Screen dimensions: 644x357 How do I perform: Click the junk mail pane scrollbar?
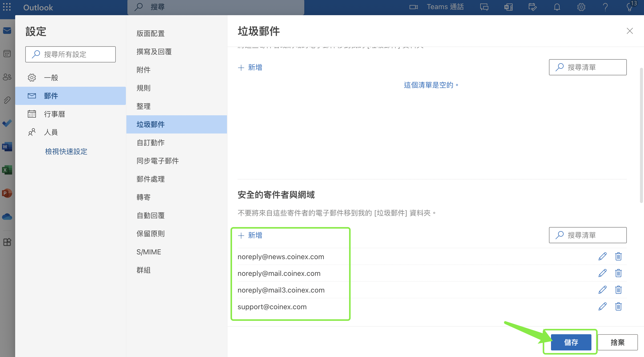click(641, 135)
